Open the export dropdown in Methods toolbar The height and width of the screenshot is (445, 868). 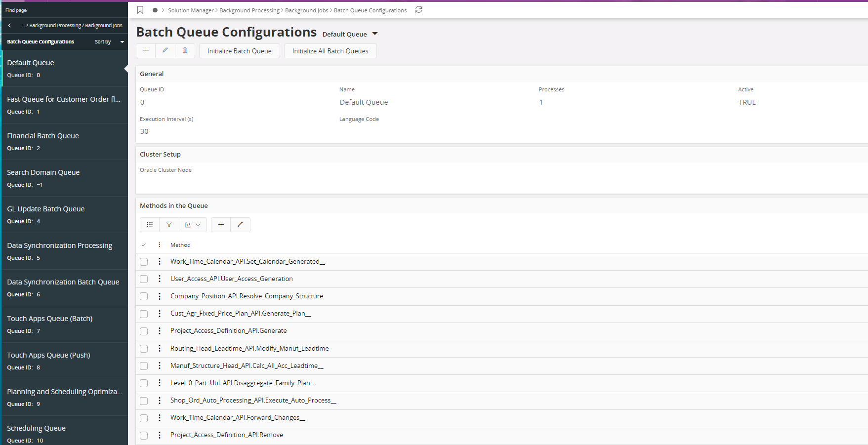tap(193, 225)
